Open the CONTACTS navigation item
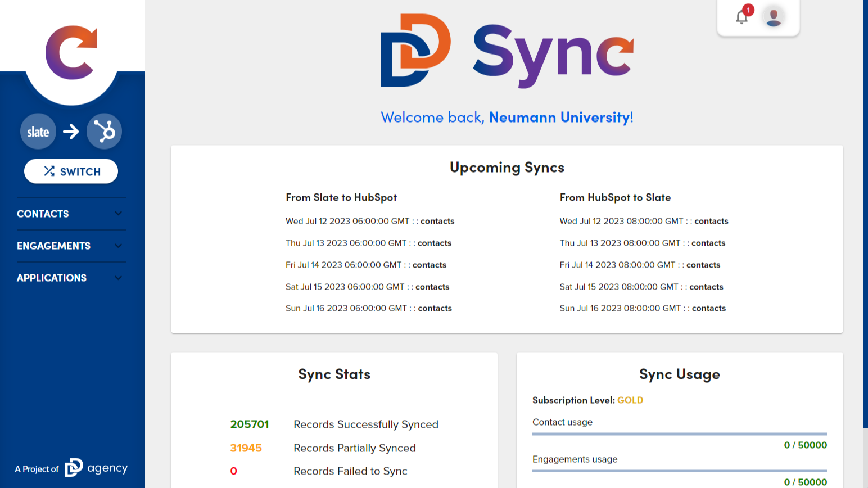 (x=43, y=214)
